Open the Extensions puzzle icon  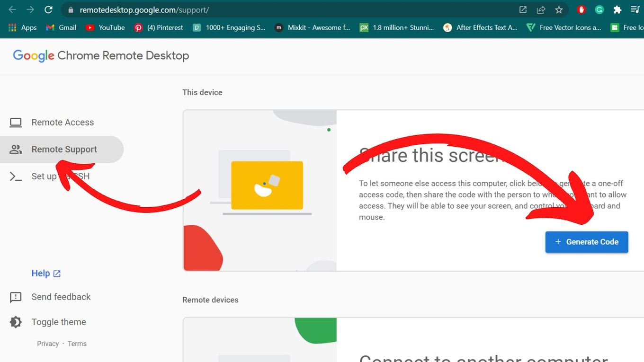pos(617,9)
